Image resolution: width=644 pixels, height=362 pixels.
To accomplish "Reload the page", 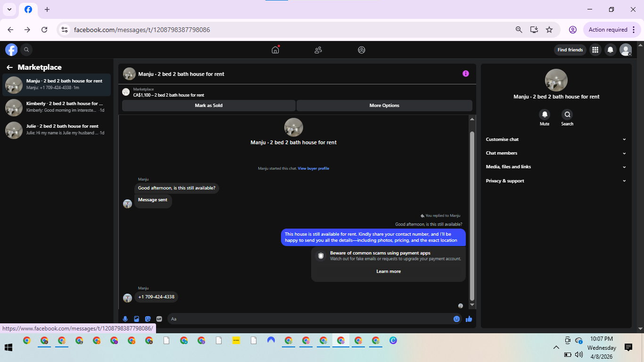I will [x=44, y=30].
